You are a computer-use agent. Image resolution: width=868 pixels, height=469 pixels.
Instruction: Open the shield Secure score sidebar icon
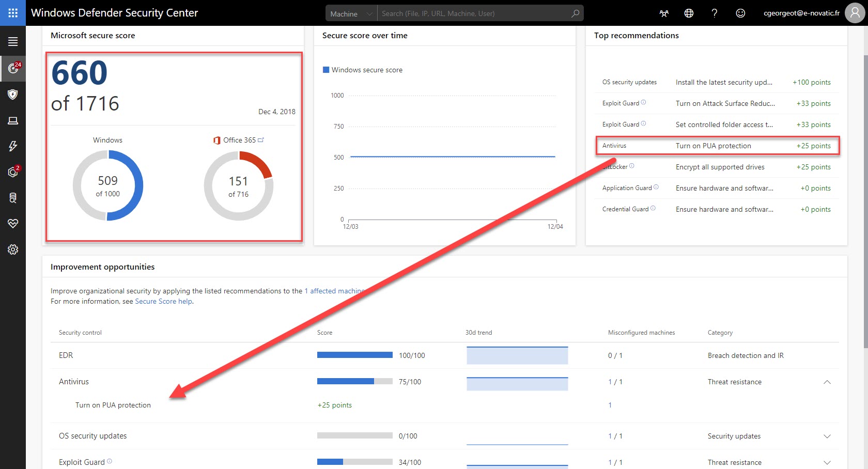click(13, 94)
